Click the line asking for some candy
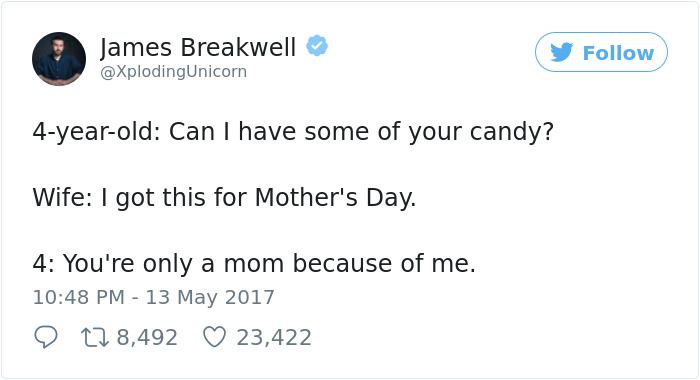The height and width of the screenshot is (380, 700). (x=293, y=132)
